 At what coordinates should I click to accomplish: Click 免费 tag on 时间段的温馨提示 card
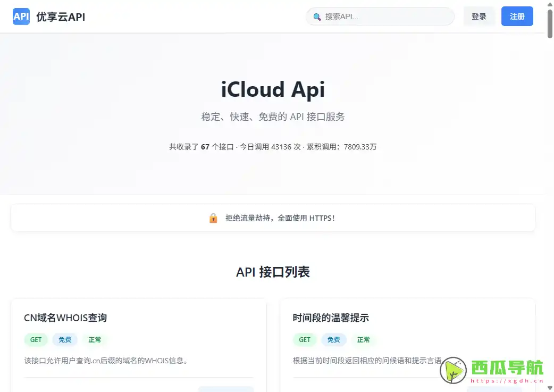click(333, 340)
